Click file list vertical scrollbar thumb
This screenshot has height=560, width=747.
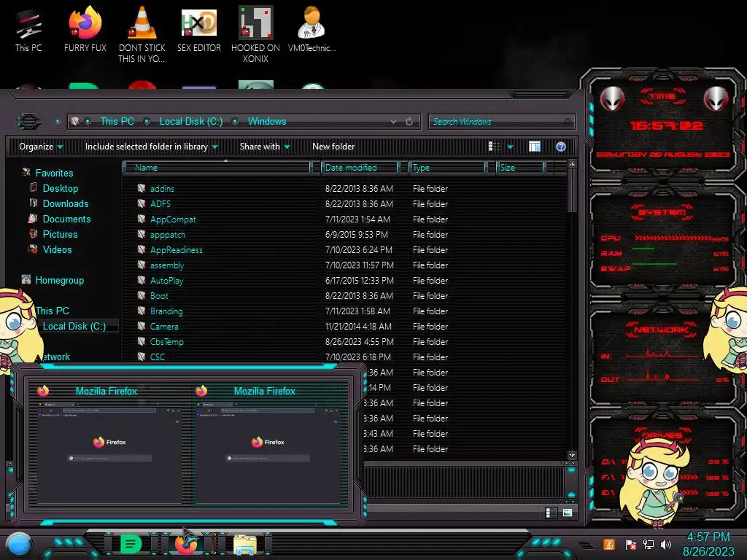click(572, 191)
